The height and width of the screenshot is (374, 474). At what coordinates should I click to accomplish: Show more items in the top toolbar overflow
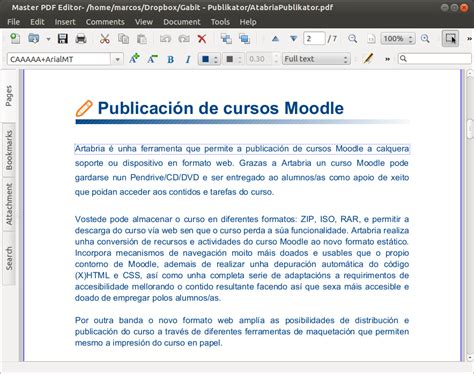(469, 39)
